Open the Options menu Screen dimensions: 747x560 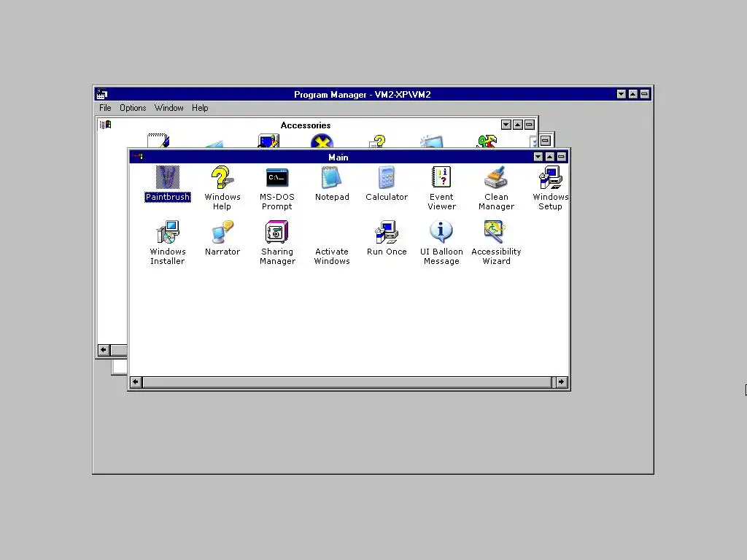tap(133, 108)
